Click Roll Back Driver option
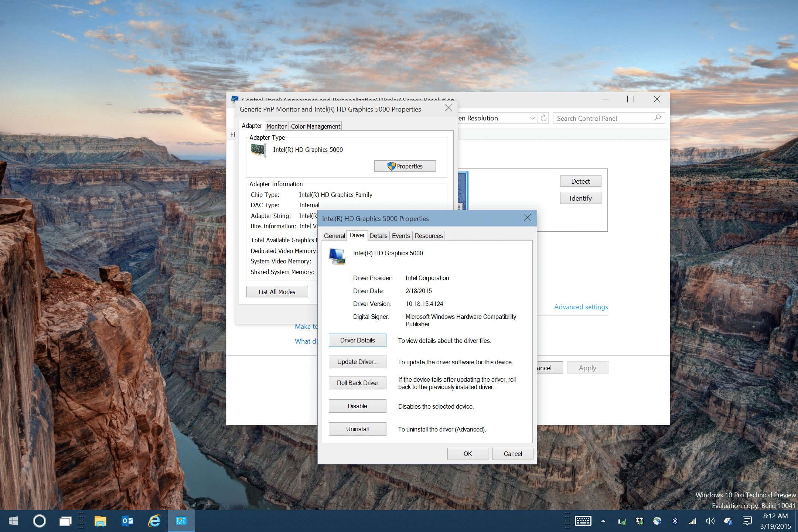The image size is (798, 532). coord(356,383)
